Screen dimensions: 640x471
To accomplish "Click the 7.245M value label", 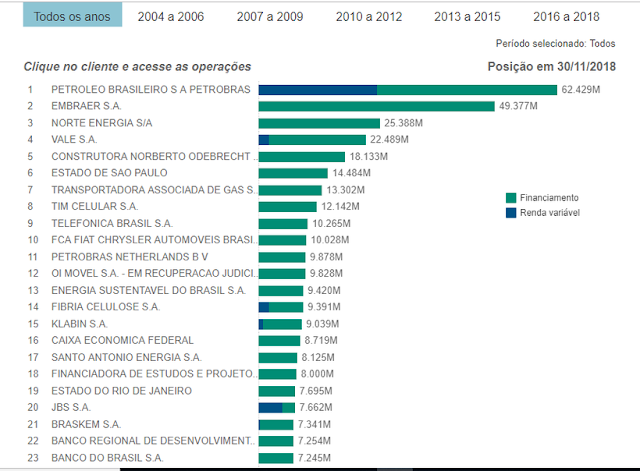I will click(314, 458).
